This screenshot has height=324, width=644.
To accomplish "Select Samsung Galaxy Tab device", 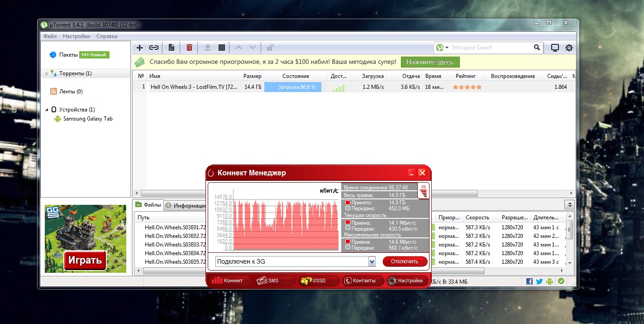I will (x=88, y=119).
